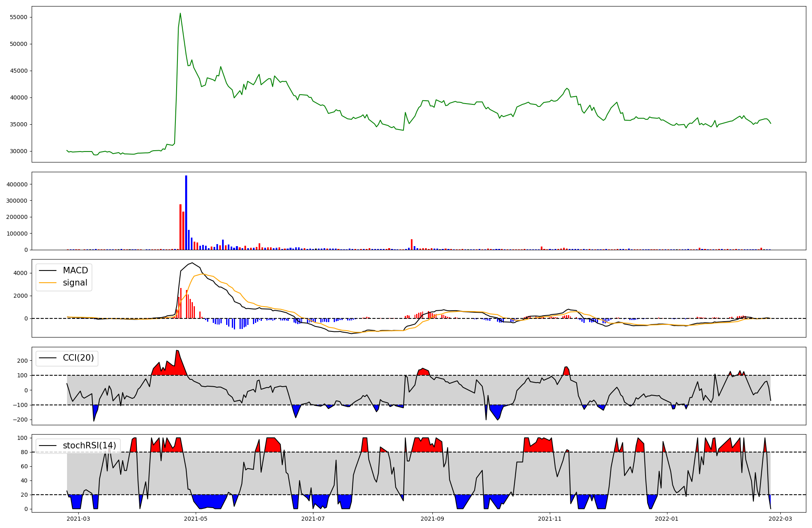Click the 30000 price axis tick label
The width and height of the screenshot is (812, 528).
pyautogui.click(x=18, y=151)
